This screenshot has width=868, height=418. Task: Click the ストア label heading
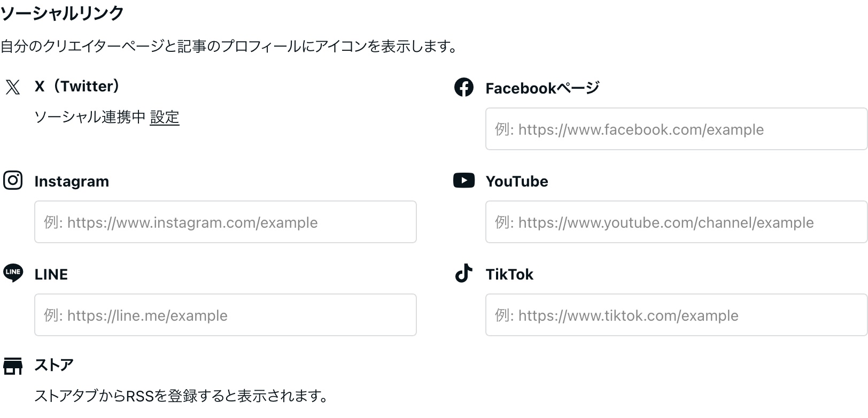tap(54, 365)
